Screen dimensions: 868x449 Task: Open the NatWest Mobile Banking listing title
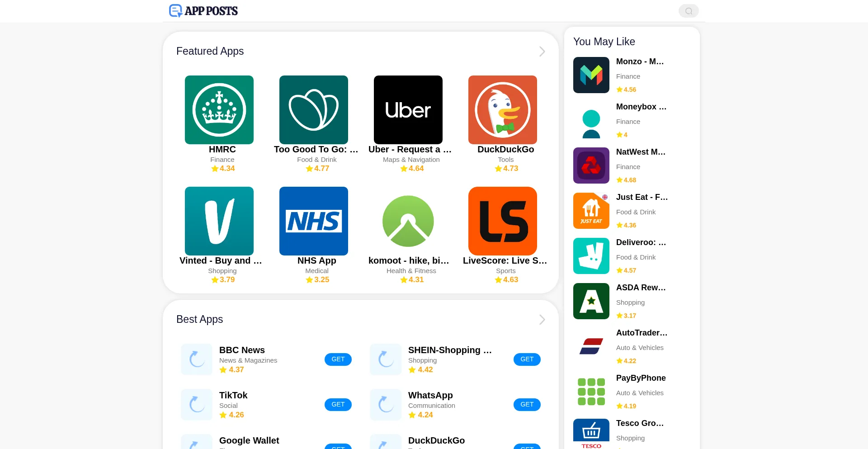click(x=641, y=152)
